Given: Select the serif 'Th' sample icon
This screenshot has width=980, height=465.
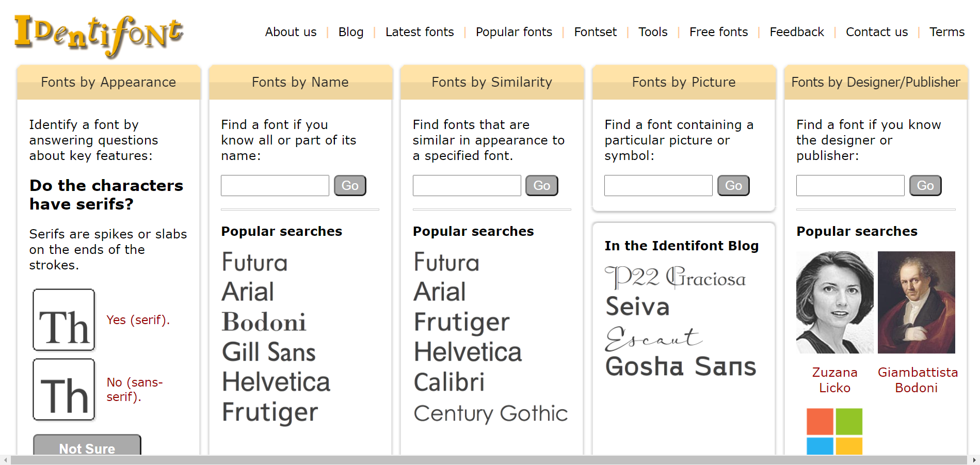Looking at the screenshot, I should coord(64,320).
